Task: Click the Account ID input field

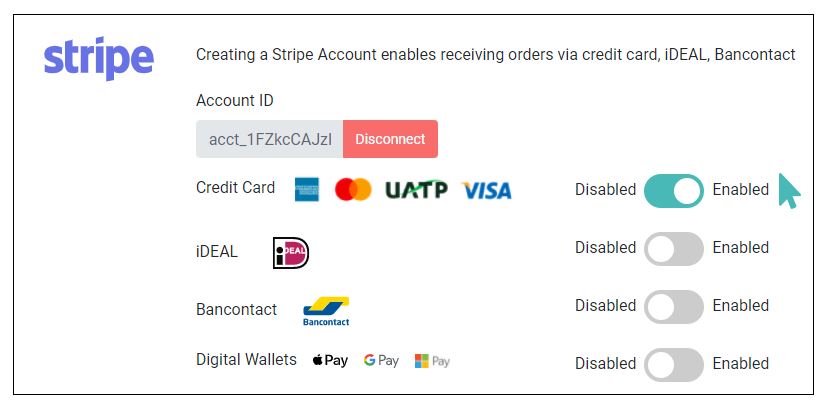Action: point(269,139)
